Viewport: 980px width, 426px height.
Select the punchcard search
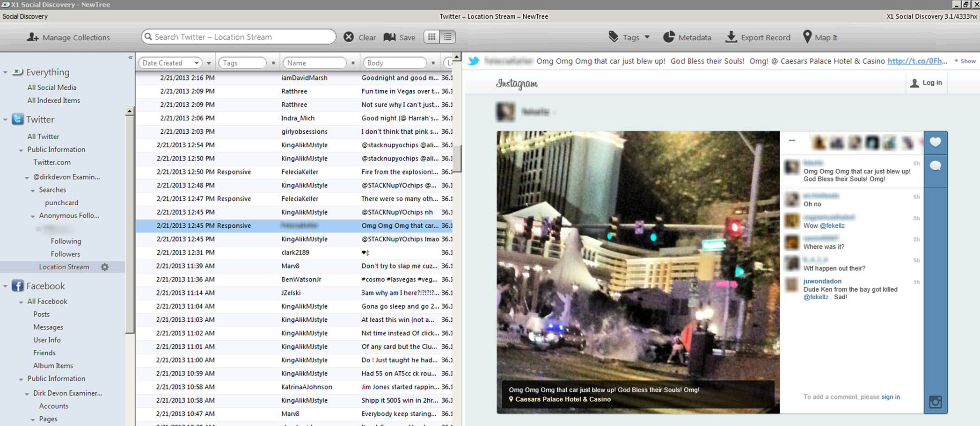coord(62,202)
